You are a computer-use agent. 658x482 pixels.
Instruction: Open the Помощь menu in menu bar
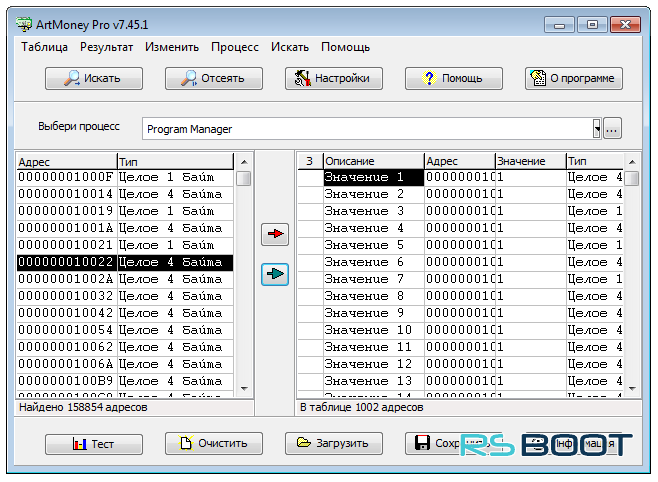pos(345,47)
